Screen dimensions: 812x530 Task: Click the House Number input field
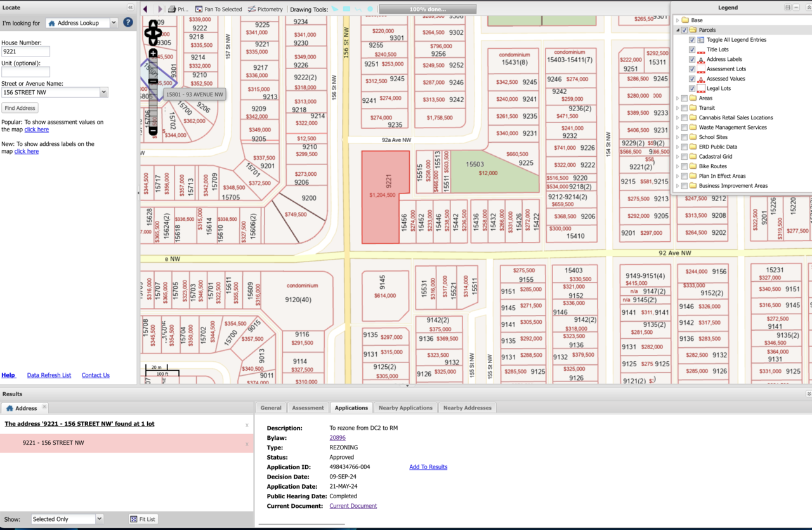coord(25,51)
